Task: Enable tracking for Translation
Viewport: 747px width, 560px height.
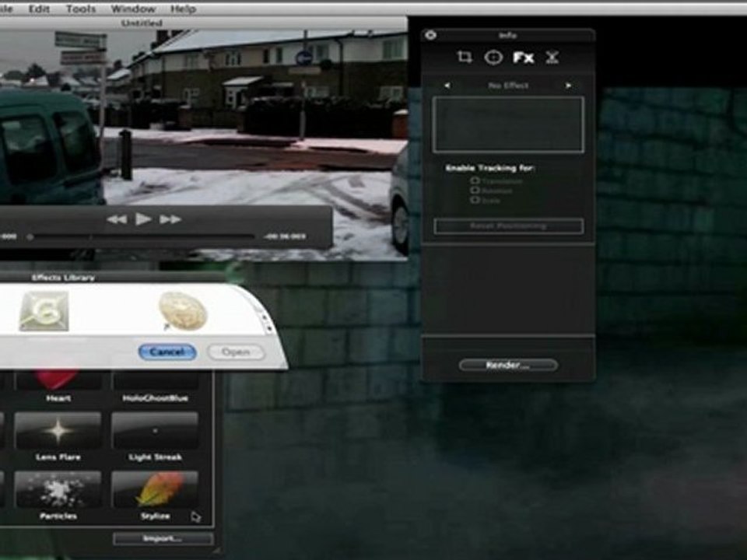Action: pos(475,180)
